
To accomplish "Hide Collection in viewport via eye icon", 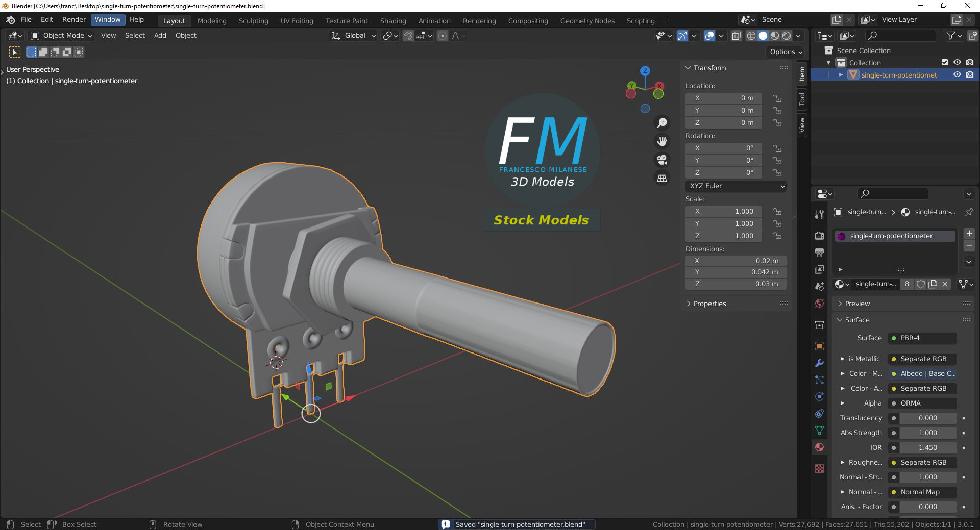I will (x=957, y=63).
